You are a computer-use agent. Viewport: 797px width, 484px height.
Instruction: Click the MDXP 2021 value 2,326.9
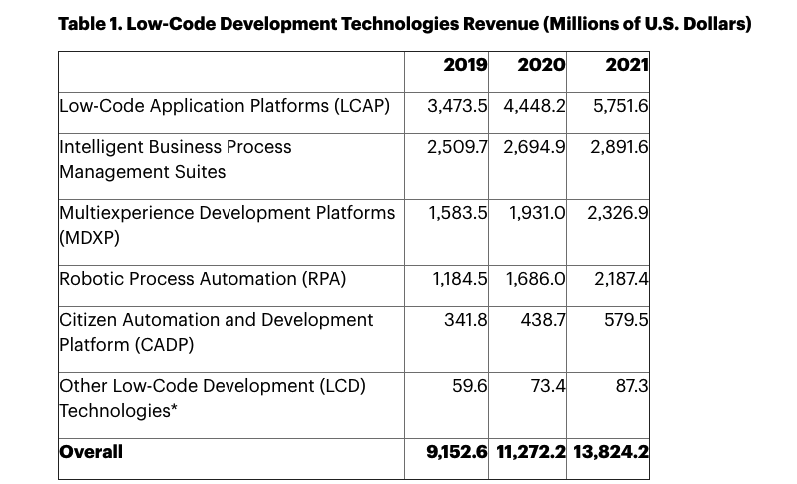618,212
